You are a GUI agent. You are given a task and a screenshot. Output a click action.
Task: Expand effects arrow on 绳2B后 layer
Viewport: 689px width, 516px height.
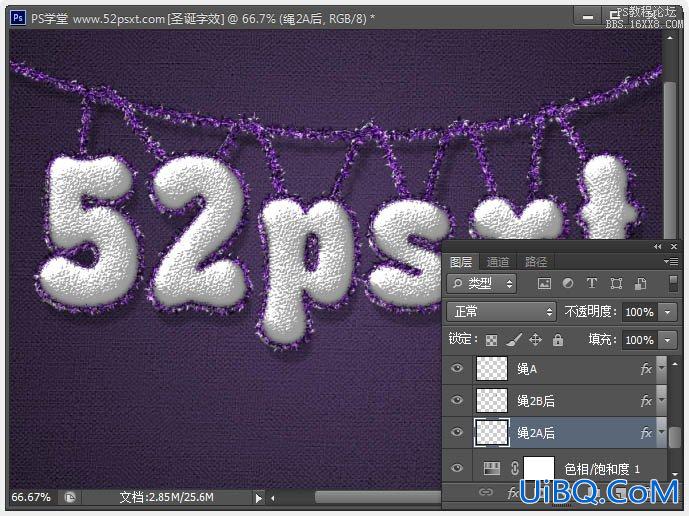point(661,400)
